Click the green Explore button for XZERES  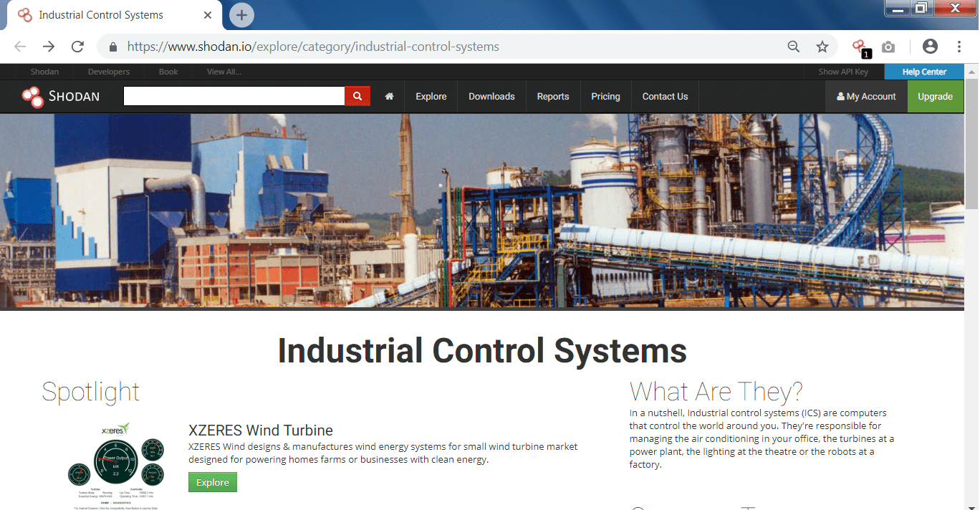coord(213,482)
